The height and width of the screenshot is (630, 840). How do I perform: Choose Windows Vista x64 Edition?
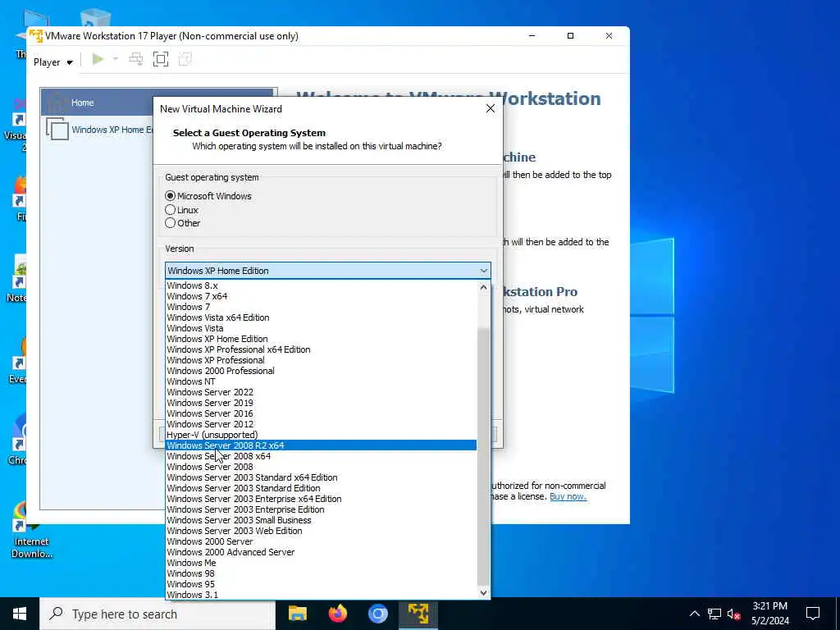tap(321, 317)
